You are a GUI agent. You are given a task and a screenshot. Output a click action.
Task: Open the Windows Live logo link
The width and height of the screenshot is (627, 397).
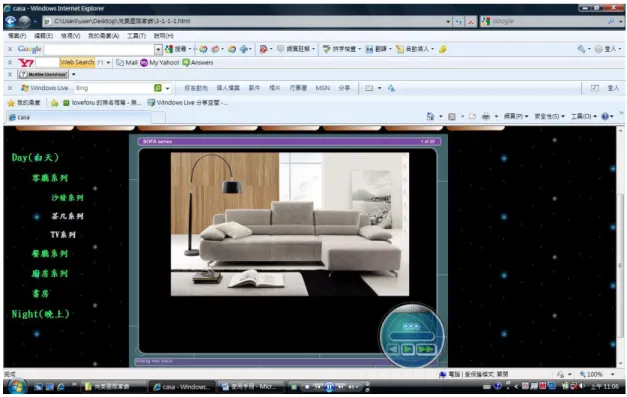(x=45, y=88)
